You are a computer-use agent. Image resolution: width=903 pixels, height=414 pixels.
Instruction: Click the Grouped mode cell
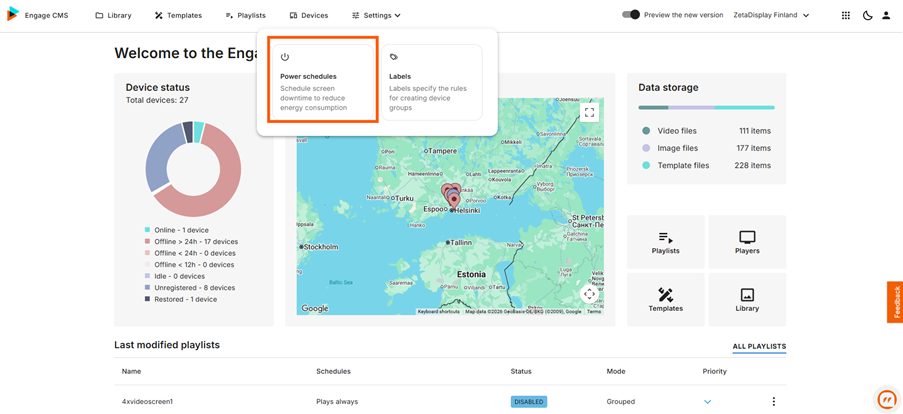tap(621, 401)
